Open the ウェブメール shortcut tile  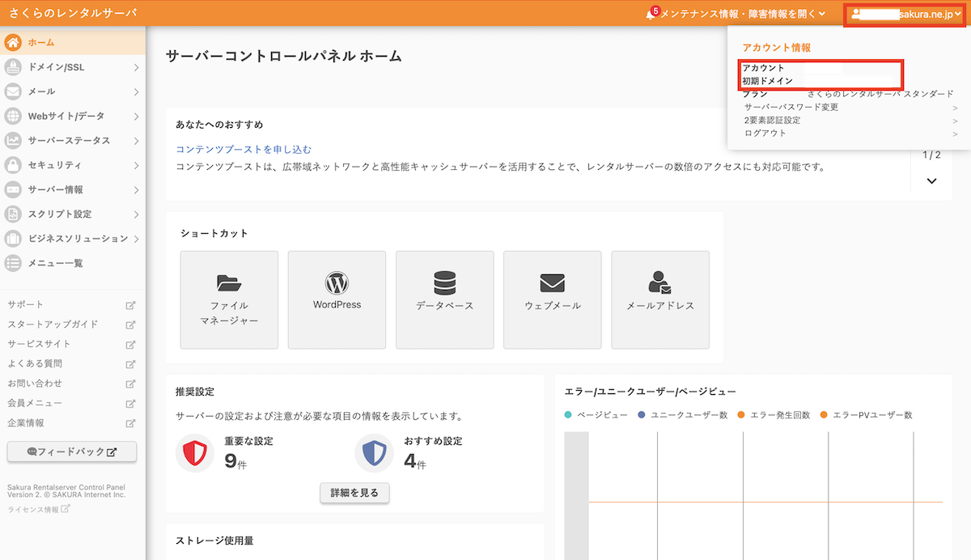pos(552,299)
